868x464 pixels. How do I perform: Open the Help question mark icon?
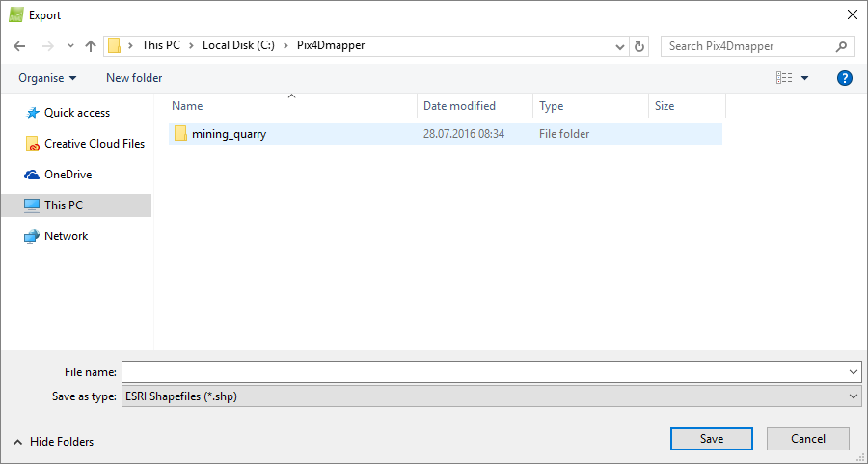(x=845, y=78)
